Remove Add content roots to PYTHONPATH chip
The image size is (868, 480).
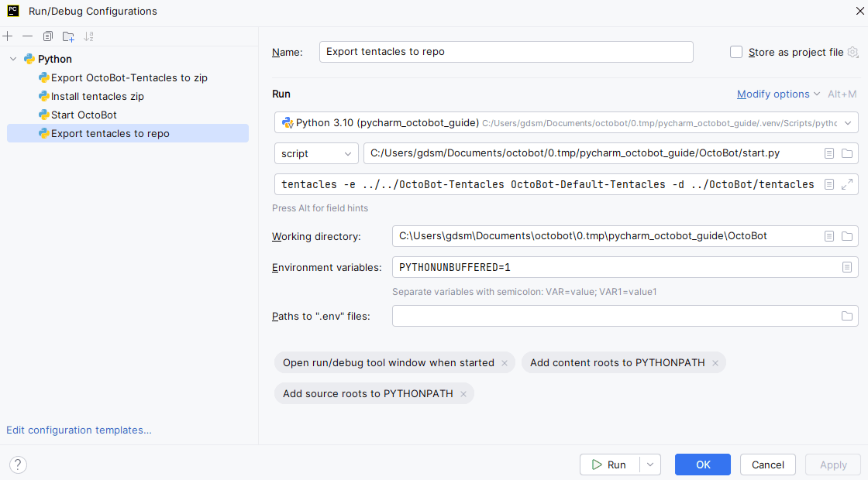click(715, 363)
